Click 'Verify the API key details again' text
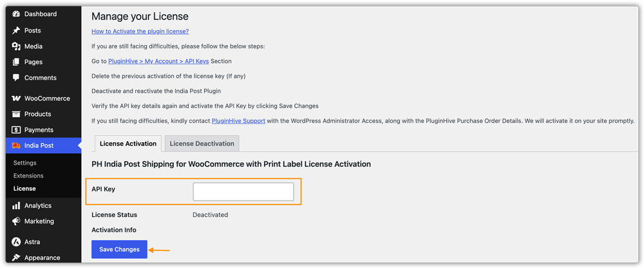The height and width of the screenshot is (269, 644). coord(205,106)
